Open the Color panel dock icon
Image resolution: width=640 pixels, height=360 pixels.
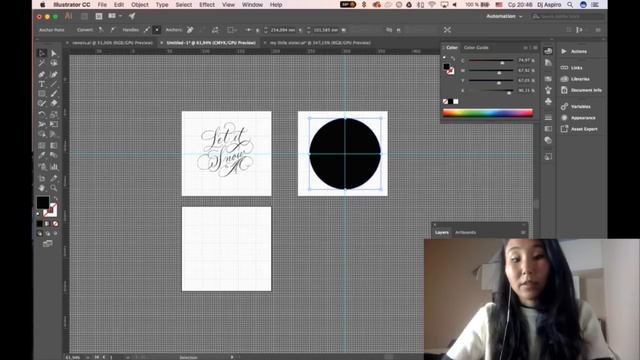[548, 51]
